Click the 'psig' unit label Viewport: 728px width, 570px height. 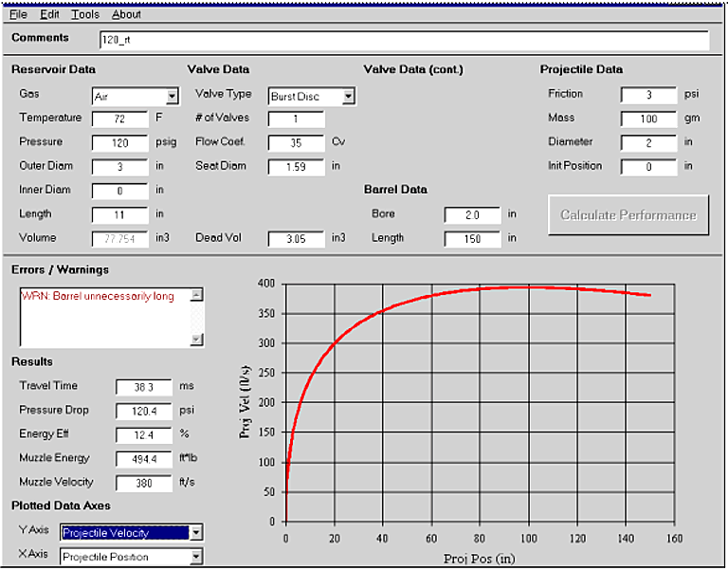click(166, 142)
